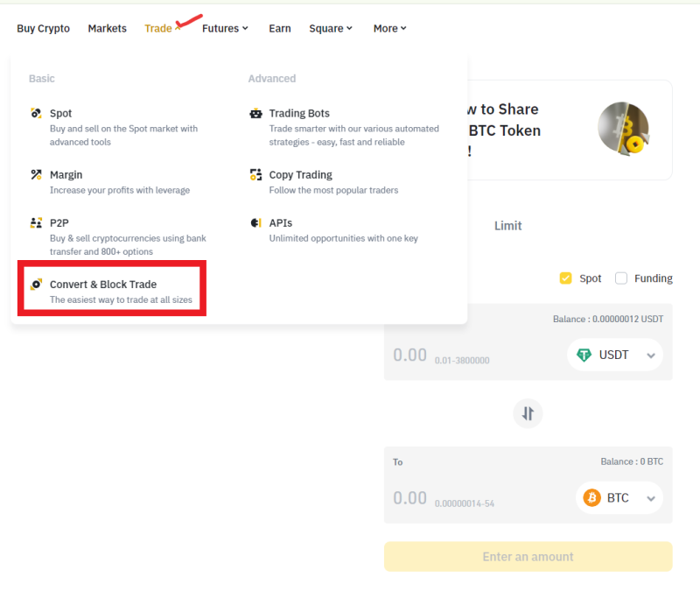The image size is (700, 605).
Task: Click the Balance : 0 BTC text
Action: point(632,461)
